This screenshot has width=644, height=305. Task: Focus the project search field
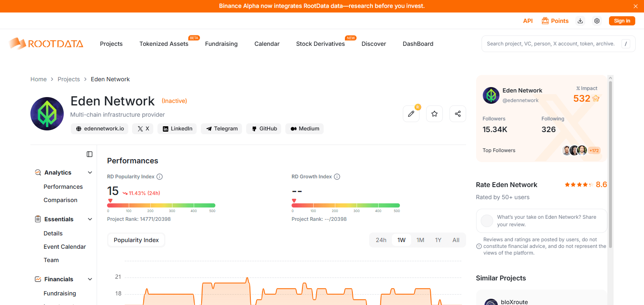pyautogui.click(x=559, y=44)
